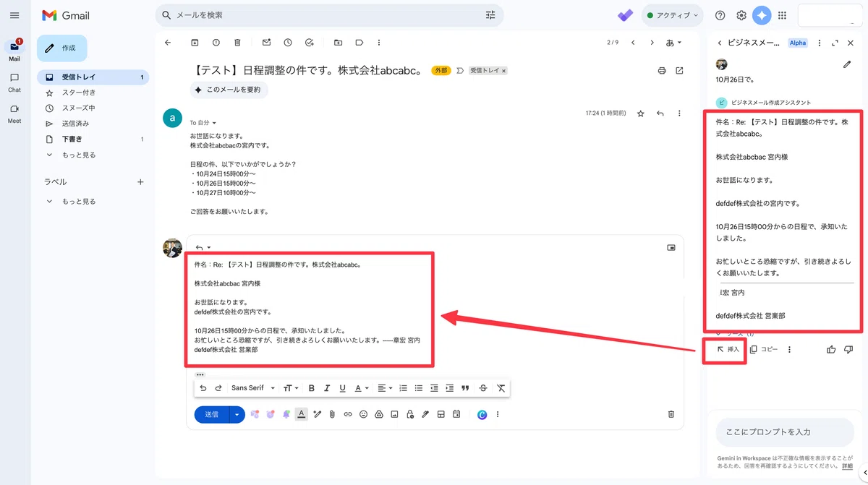Focus the メールを検索 search field
This screenshot has width=868, height=485.
pos(329,15)
